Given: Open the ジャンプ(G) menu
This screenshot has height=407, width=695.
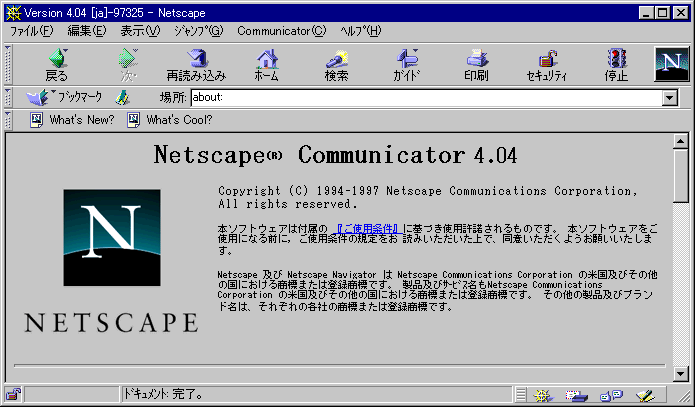Looking at the screenshot, I should click(199, 31).
